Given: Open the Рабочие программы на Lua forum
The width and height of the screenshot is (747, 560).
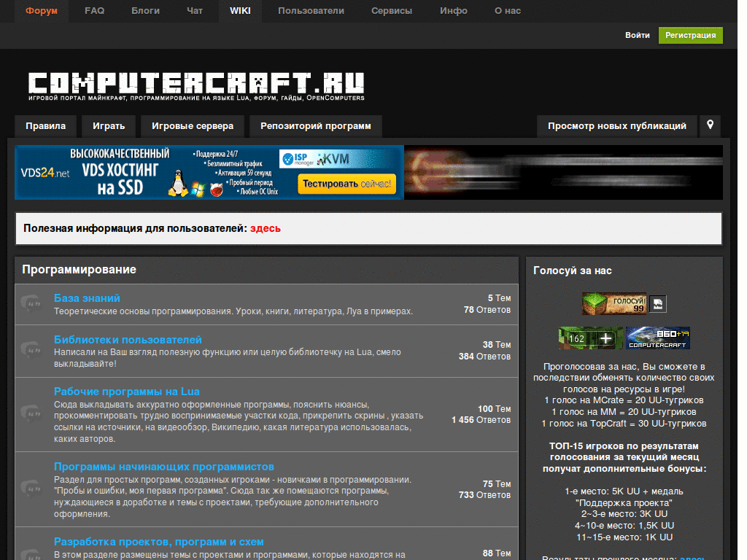Looking at the screenshot, I should click(x=127, y=392).
